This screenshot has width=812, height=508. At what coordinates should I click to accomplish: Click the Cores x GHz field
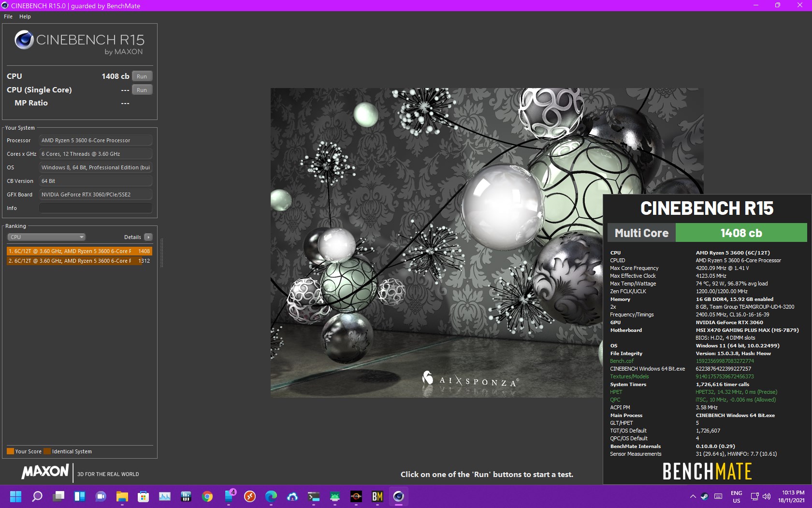click(x=96, y=154)
